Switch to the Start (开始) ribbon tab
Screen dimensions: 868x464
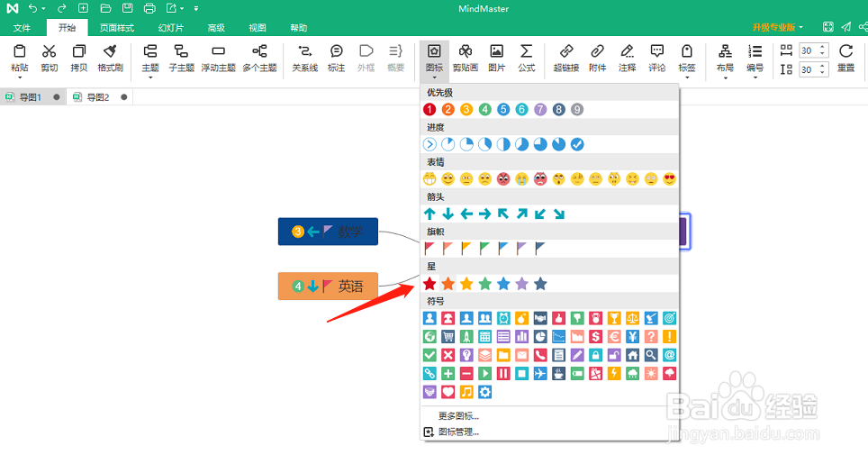(67, 27)
